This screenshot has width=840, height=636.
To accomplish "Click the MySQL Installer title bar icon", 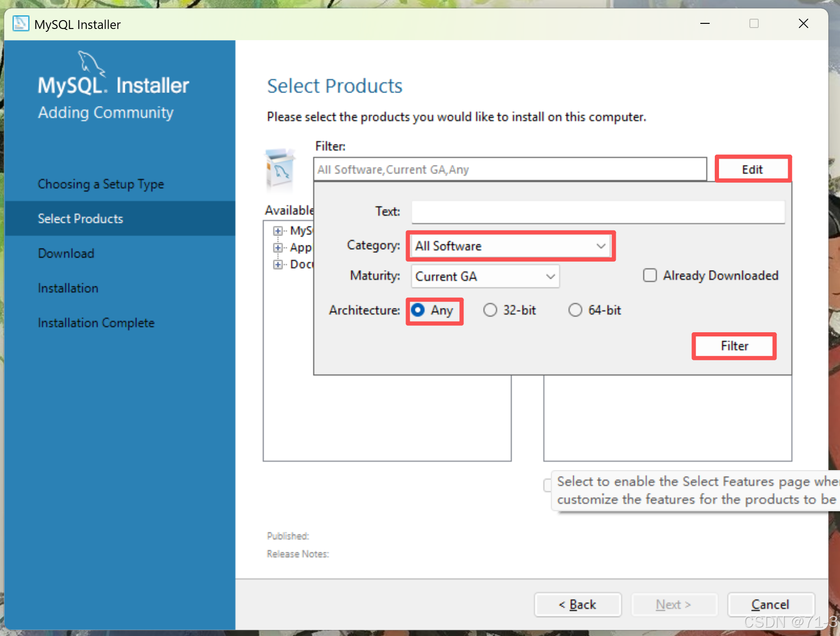I will pos(21,23).
